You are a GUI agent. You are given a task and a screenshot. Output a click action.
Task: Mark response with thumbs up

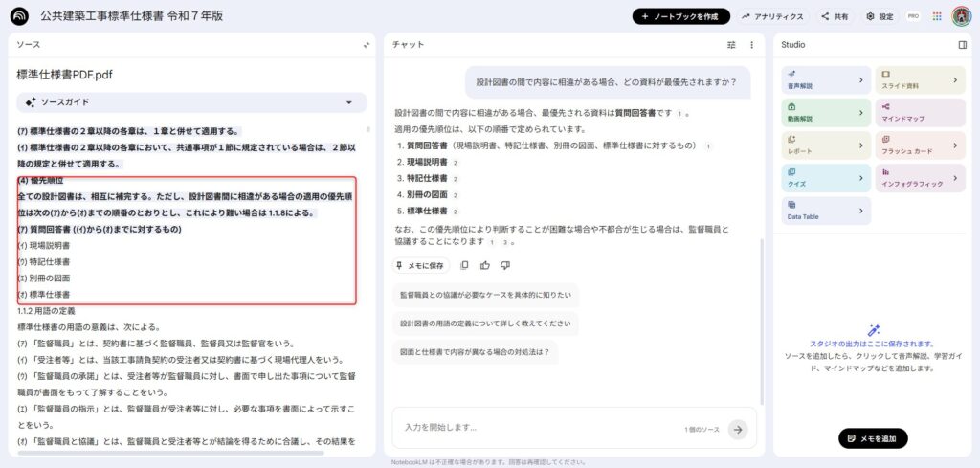485,265
